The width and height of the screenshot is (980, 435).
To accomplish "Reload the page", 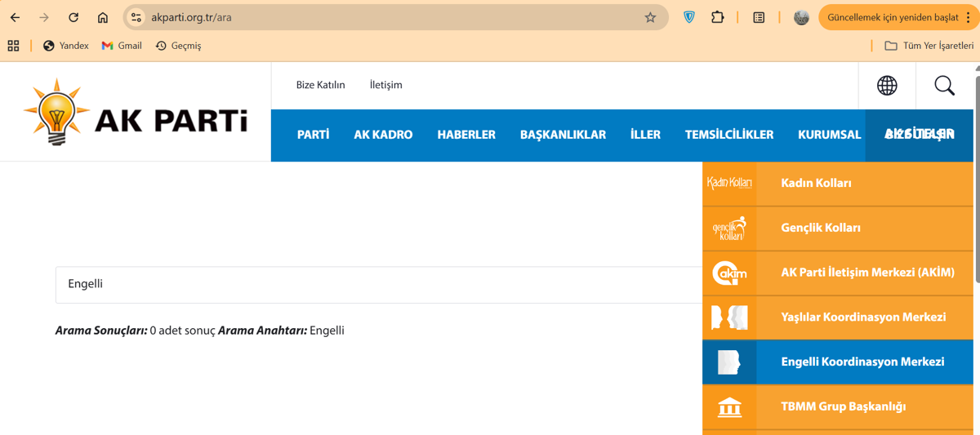I will point(73,17).
